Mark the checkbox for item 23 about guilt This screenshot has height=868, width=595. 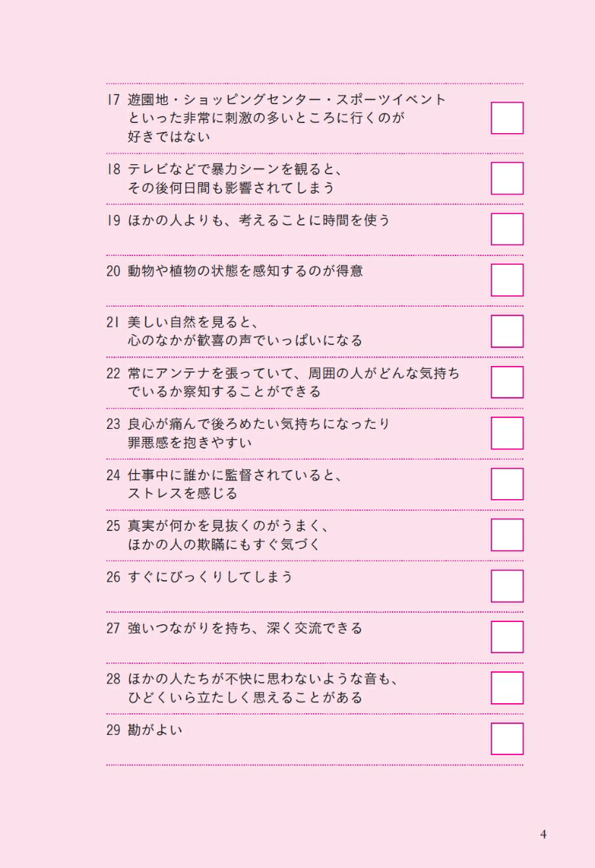tap(507, 433)
